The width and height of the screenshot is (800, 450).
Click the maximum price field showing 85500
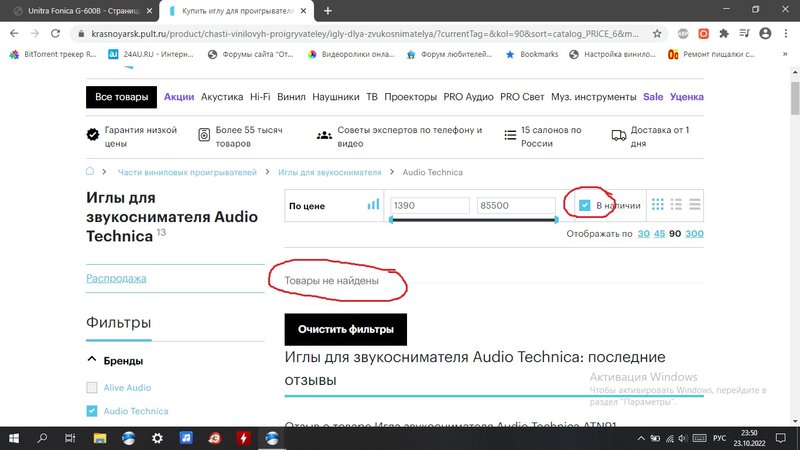516,205
